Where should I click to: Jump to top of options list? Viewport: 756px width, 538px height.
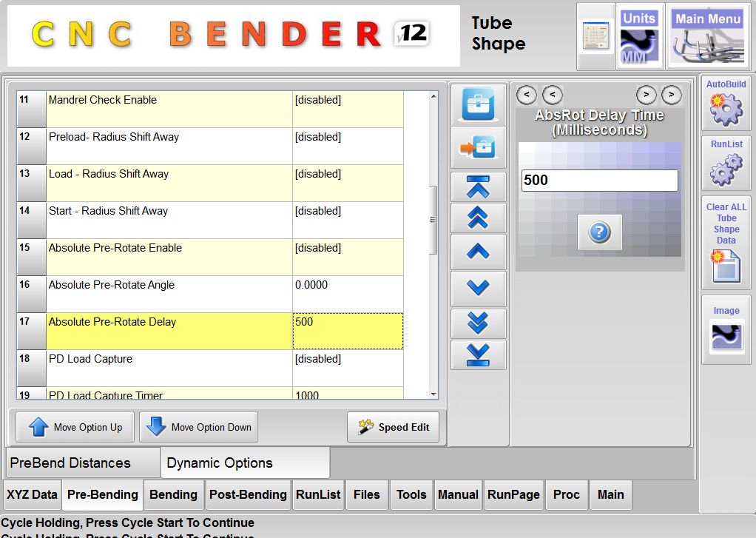(478, 188)
